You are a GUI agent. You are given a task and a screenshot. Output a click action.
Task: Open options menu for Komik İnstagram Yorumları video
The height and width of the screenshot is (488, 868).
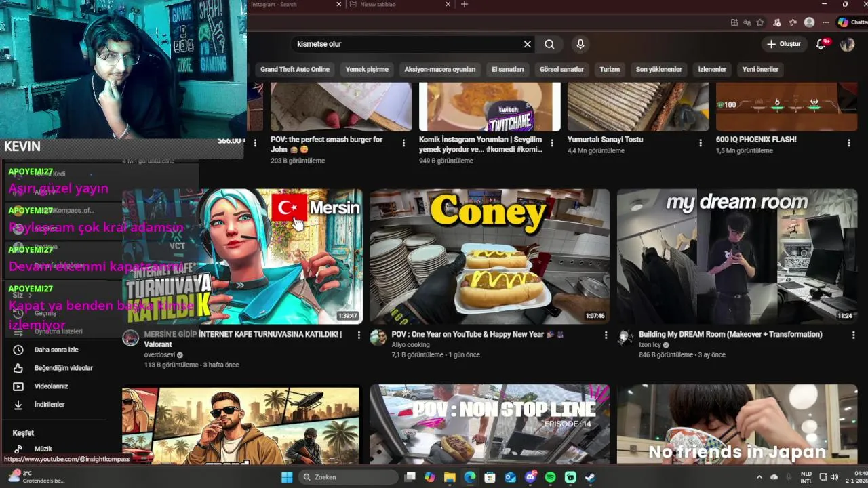[552, 143]
